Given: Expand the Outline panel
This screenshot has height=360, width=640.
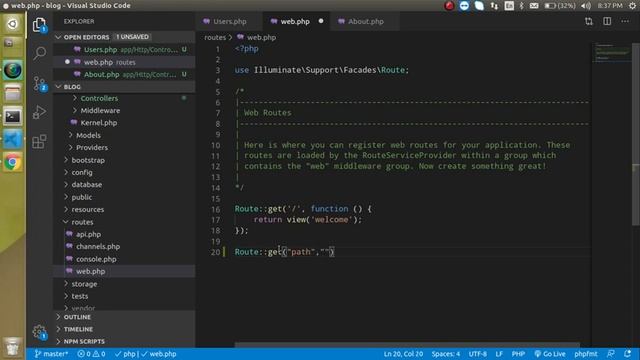Looking at the screenshot, I should coord(124,317).
